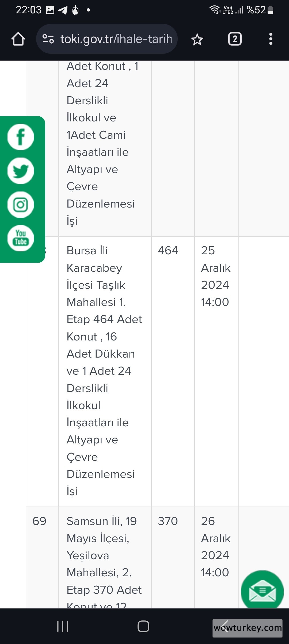The image size is (289, 644).
Task: Open Instagram from the social sidebar
Action: (x=21, y=205)
